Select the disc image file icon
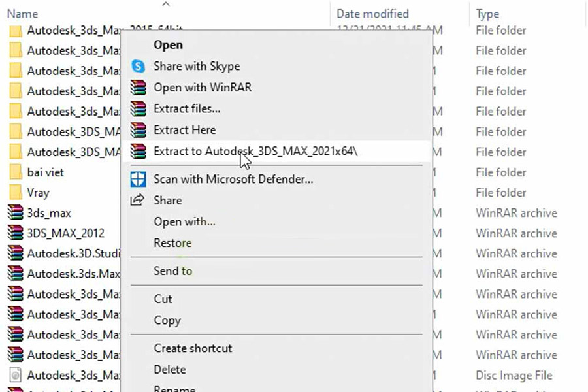Screen dimensions: 588x392 point(16,375)
